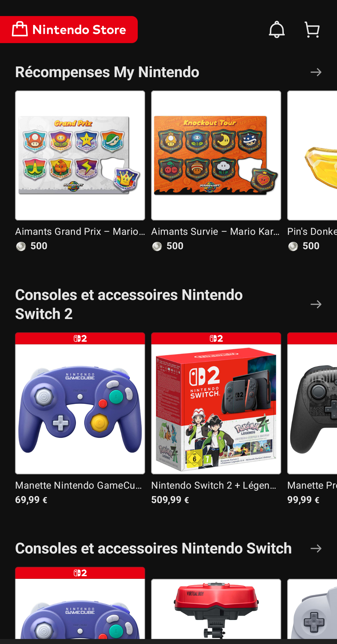
Task: Open the shopping cart icon
Action: (312, 30)
